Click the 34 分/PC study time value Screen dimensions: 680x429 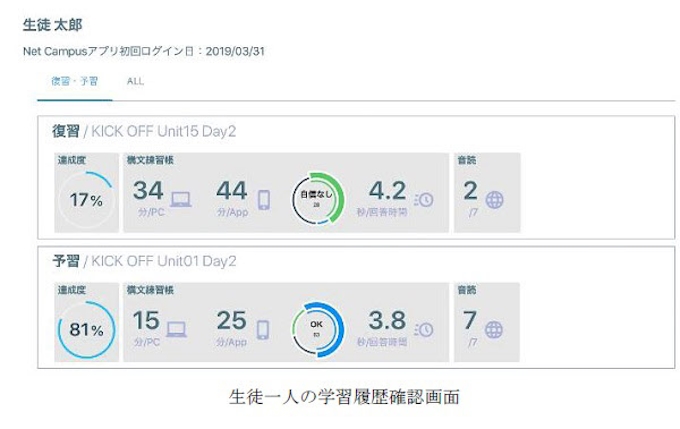click(x=148, y=193)
